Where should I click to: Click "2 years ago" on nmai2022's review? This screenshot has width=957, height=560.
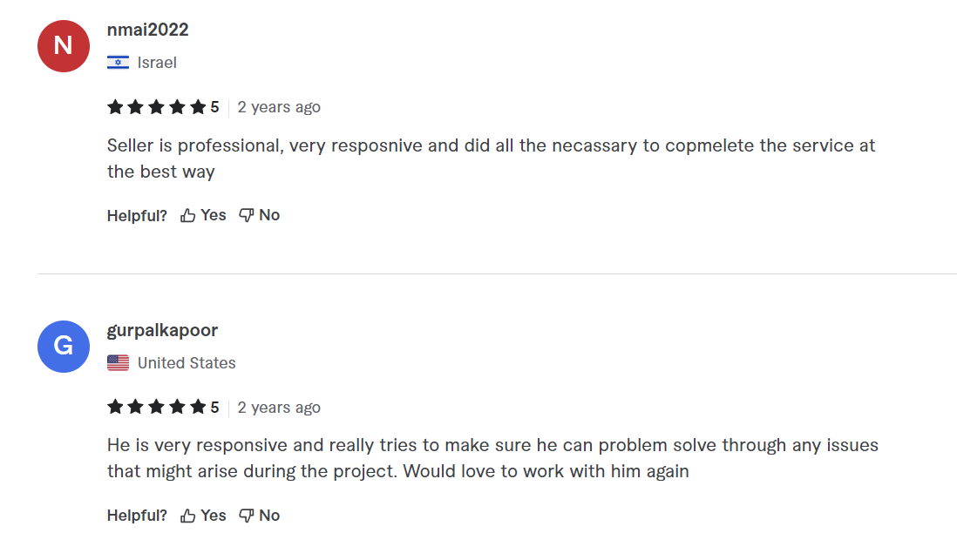tap(279, 107)
